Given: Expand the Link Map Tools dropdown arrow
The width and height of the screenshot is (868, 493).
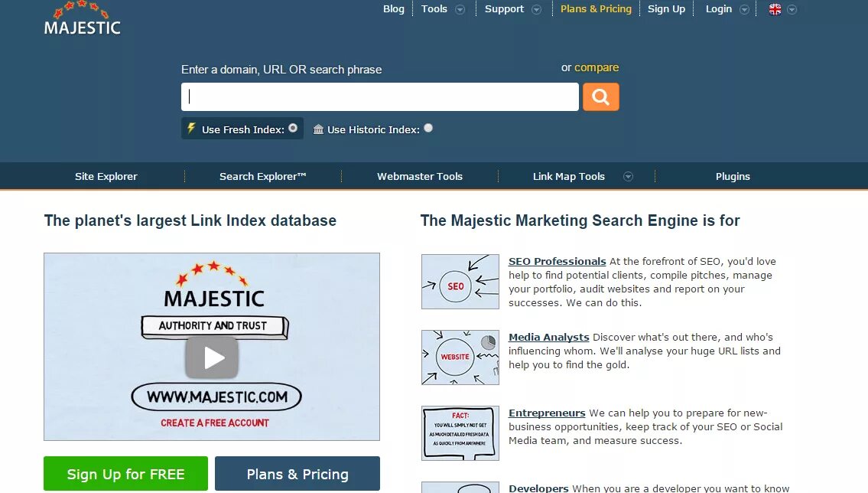Looking at the screenshot, I should (628, 177).
